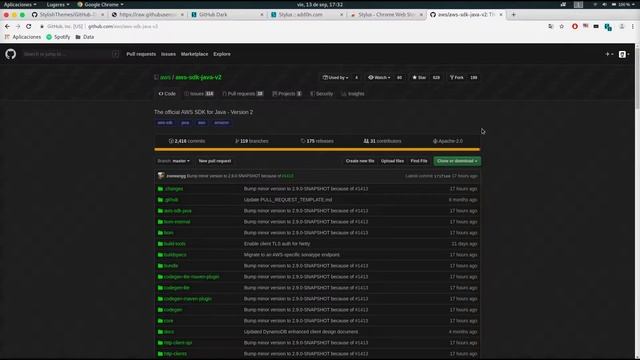Image resolution: width=640 pixels, height=360 pixels.
Task: Open the Data bookmarks folder
Action: [85, 37]
